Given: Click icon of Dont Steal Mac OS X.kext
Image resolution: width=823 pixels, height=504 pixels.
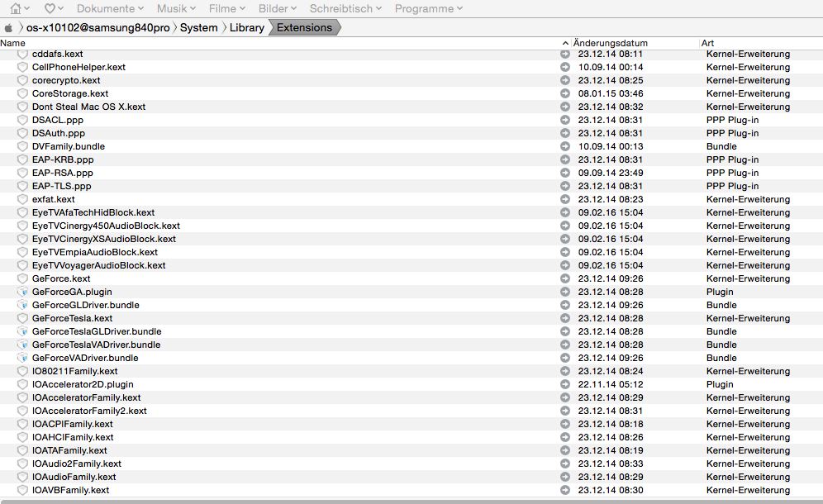Looking at the screenshot, I should (22, 107).
